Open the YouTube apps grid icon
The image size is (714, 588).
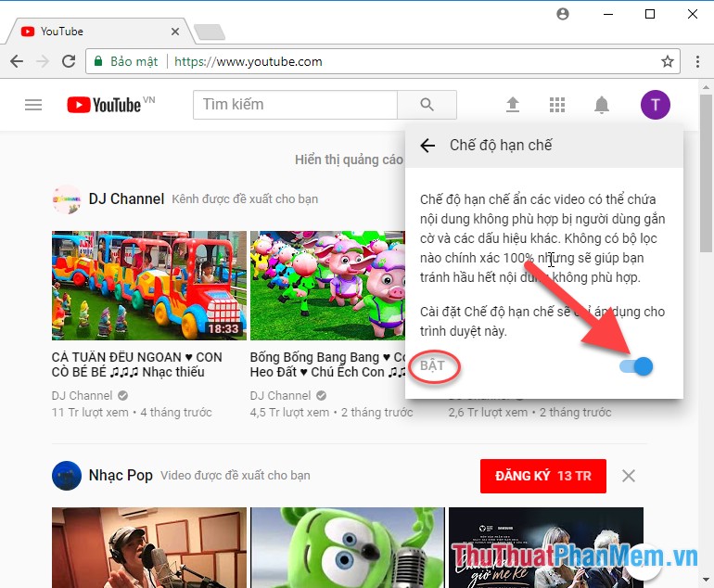557,105
